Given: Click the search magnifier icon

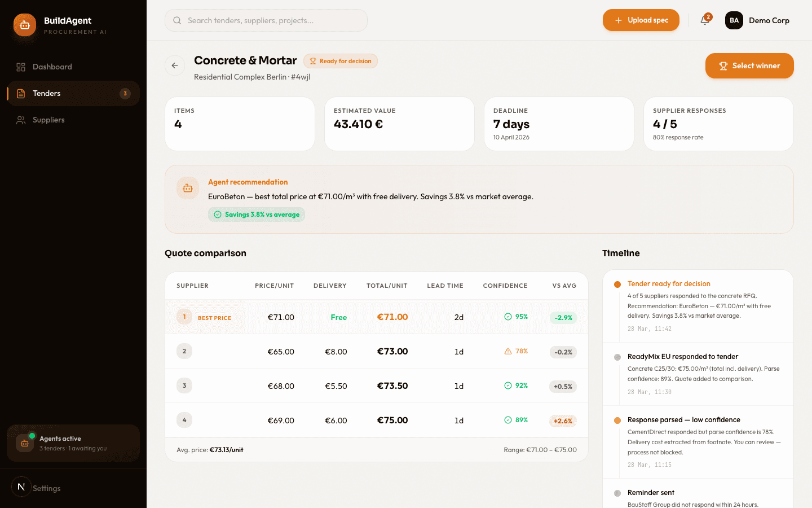Looking at the screenshot, I should tap(177, 20).
